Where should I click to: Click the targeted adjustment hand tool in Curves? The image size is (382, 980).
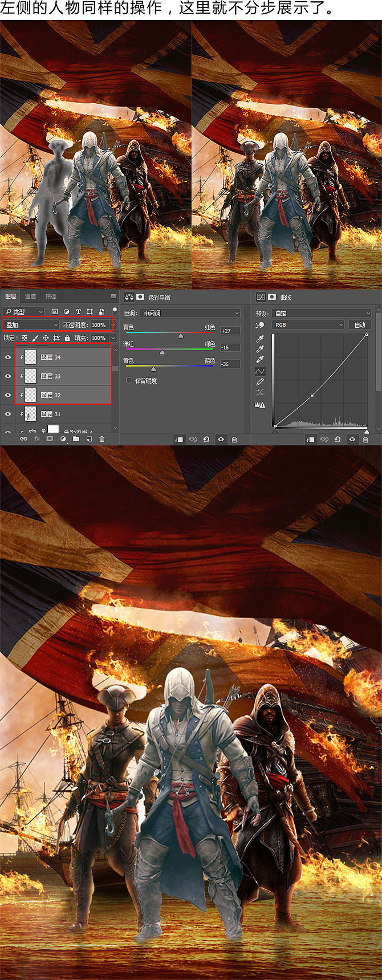[260, 325]
